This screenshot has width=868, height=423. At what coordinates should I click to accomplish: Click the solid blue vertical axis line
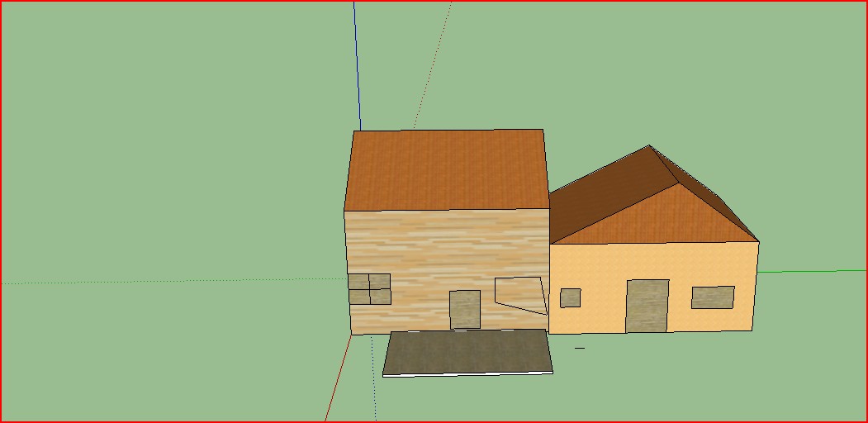(x=357, y=66)
